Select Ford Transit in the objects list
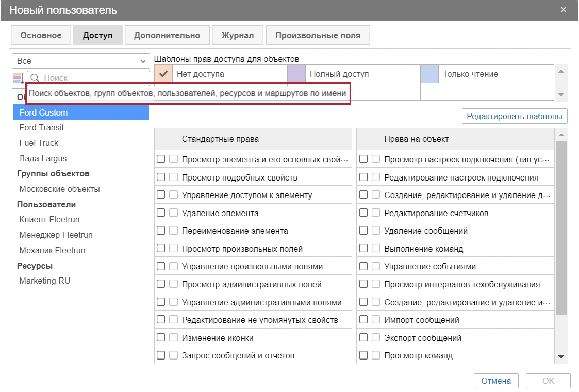This screenshot has height=392, width=579. [42, 127]
